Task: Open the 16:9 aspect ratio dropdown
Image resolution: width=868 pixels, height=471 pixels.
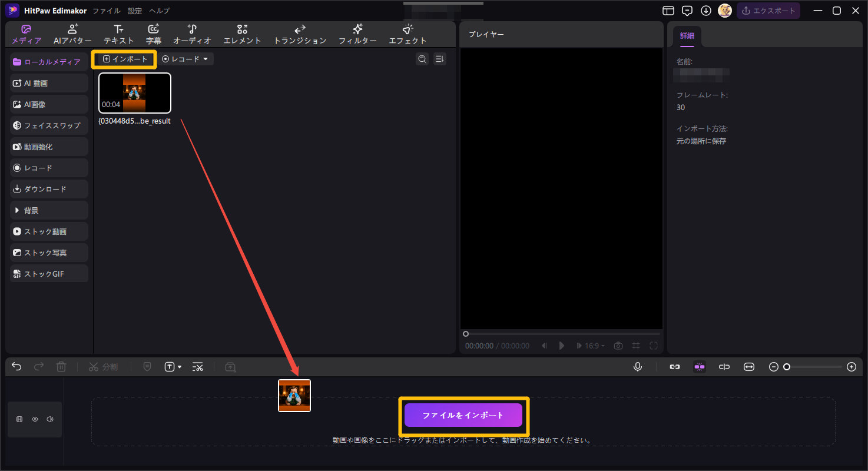Action: point(594,346)
